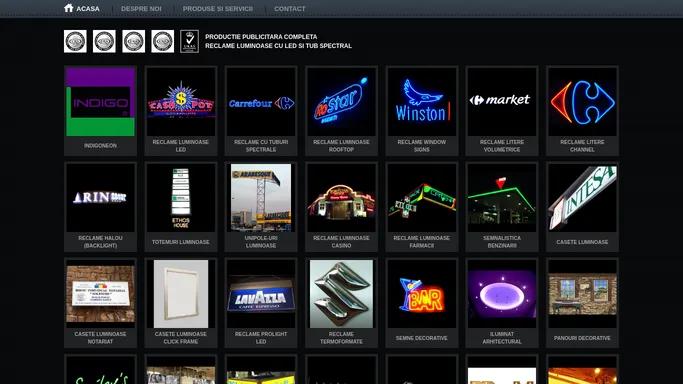Click PANOURI DECORATIVE link
Image resolution: width=683 pixels, height=384 pixels.
point(582,338)
